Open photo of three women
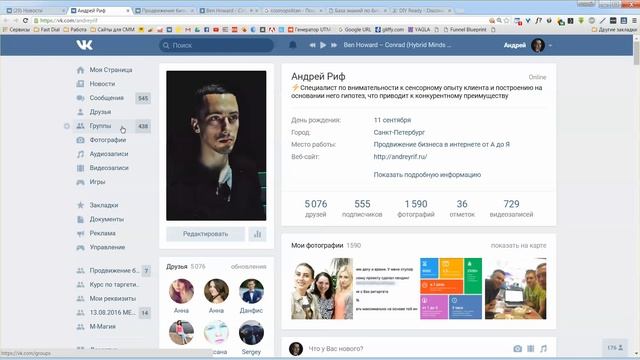Viewport: 640px width, 360px height. coord(322,289)
